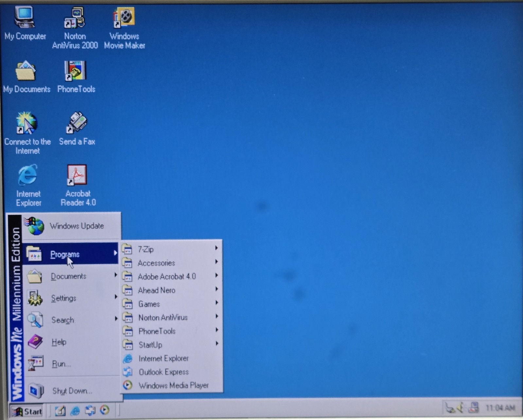Viewport: 523px width, 420px height.
Task: Select the Send a Fax desktop shortcut
Action: 77,129
